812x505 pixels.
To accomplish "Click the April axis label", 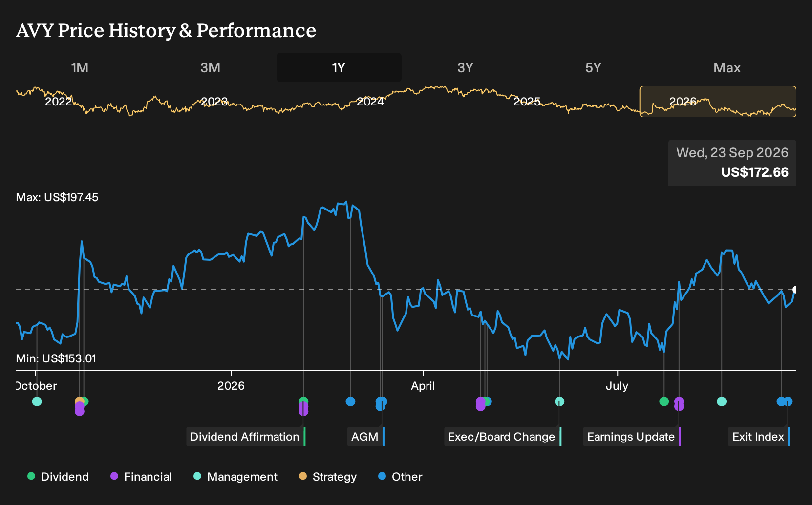I will tap(423, 386).
